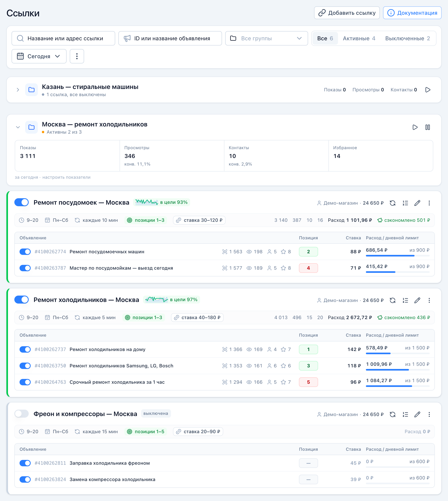Refresh the Ремонт холодильников — Москва link

393,300
